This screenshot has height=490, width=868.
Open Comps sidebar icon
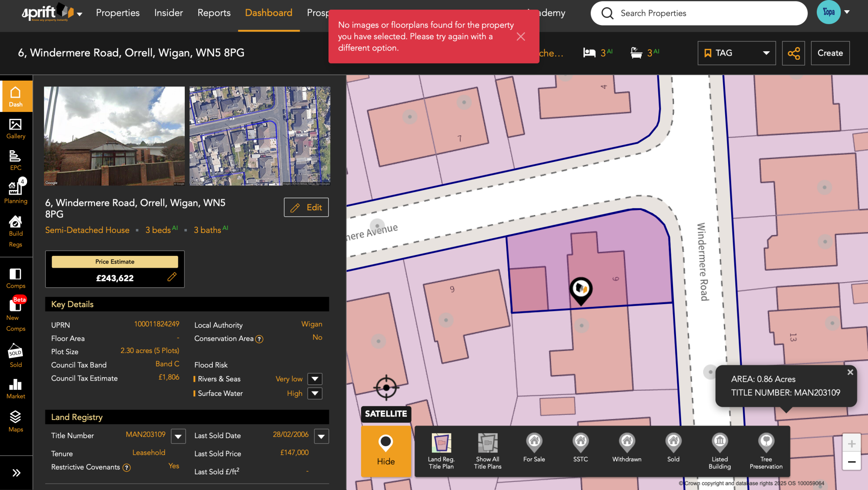coord(16,278)
